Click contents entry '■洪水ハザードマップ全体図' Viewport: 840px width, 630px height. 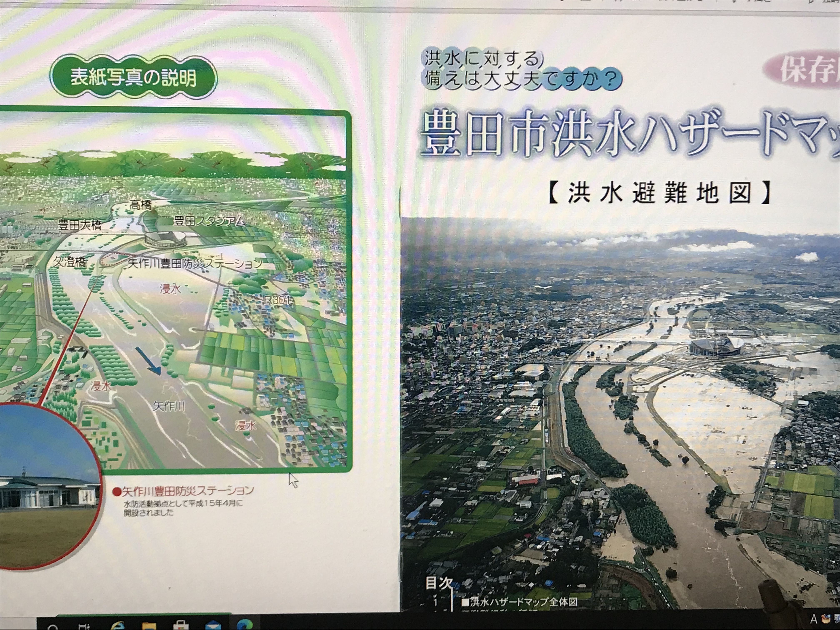(519, 602)
